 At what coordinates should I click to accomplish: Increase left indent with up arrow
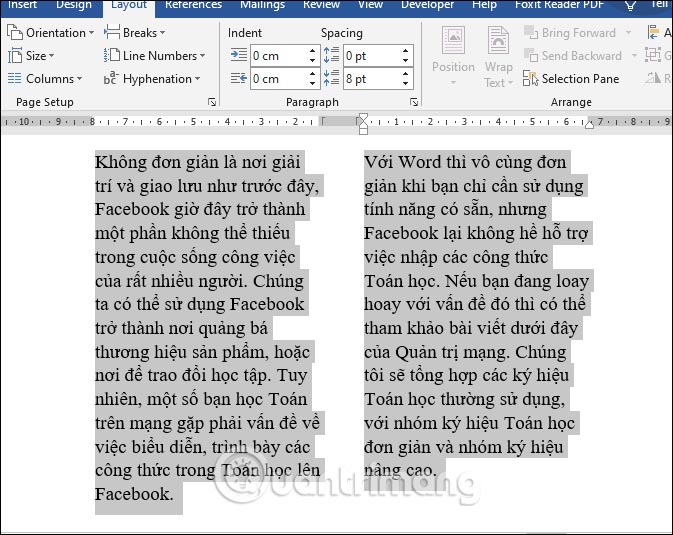[x=313, y=51]
